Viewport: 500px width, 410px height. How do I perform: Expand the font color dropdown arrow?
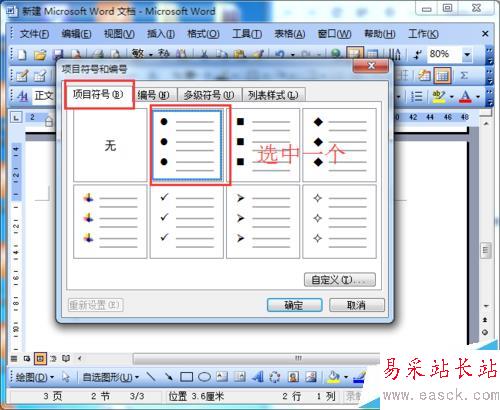pyautogui.click(x=478, y=97)
